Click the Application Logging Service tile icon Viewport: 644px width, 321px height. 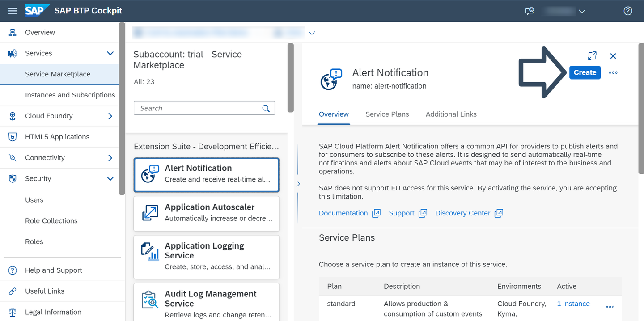(150, 252)
